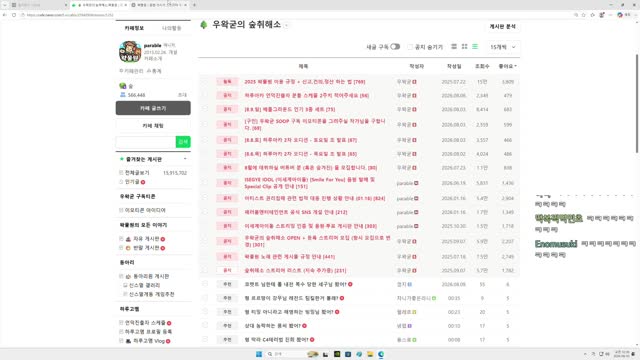This screenshot has height=360, width=640.
Task: Toggle the 새글 구독 switch
Action: coord(395,47)
